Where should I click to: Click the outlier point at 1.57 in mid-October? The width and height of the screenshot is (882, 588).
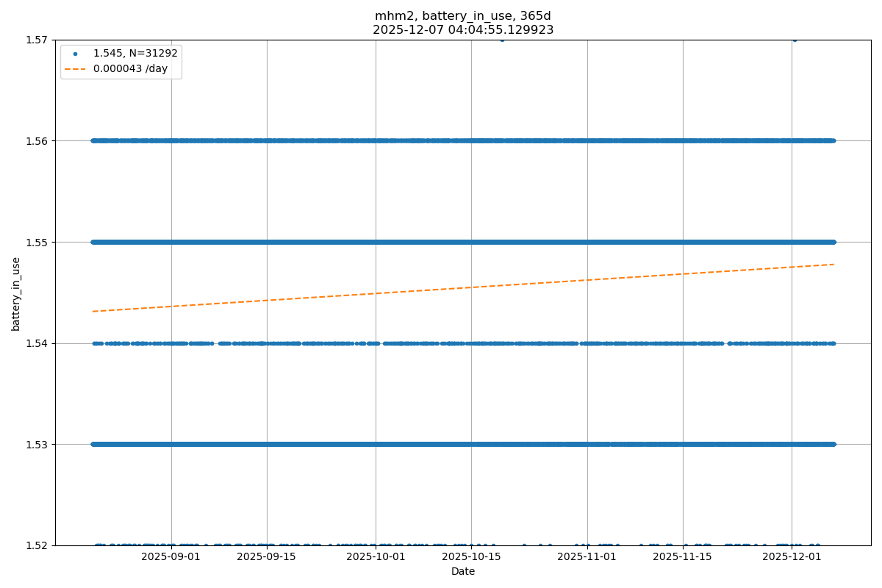tap(502, 40)
